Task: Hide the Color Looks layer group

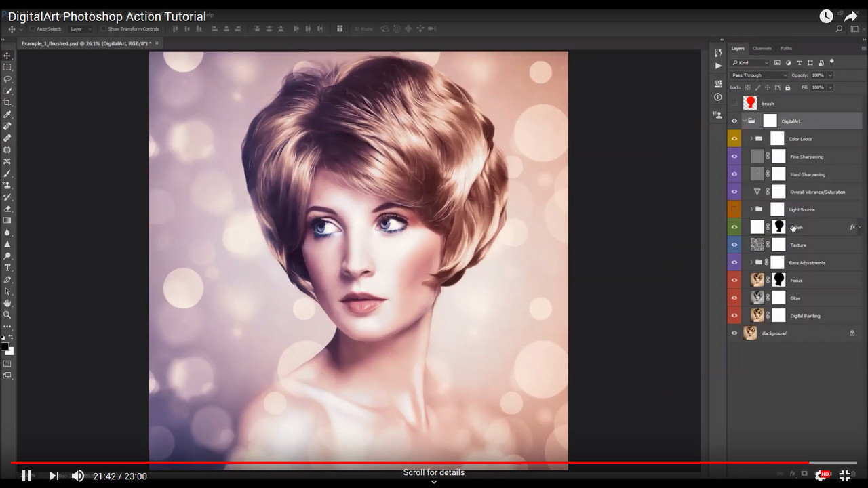Action: click(734, 139)
